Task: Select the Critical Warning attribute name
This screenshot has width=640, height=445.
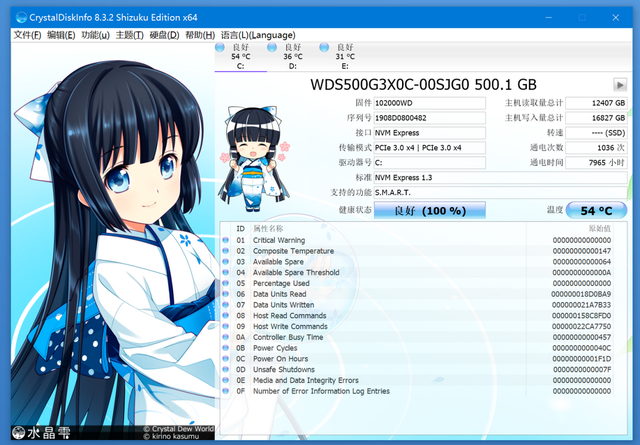Action: point(279,240)
